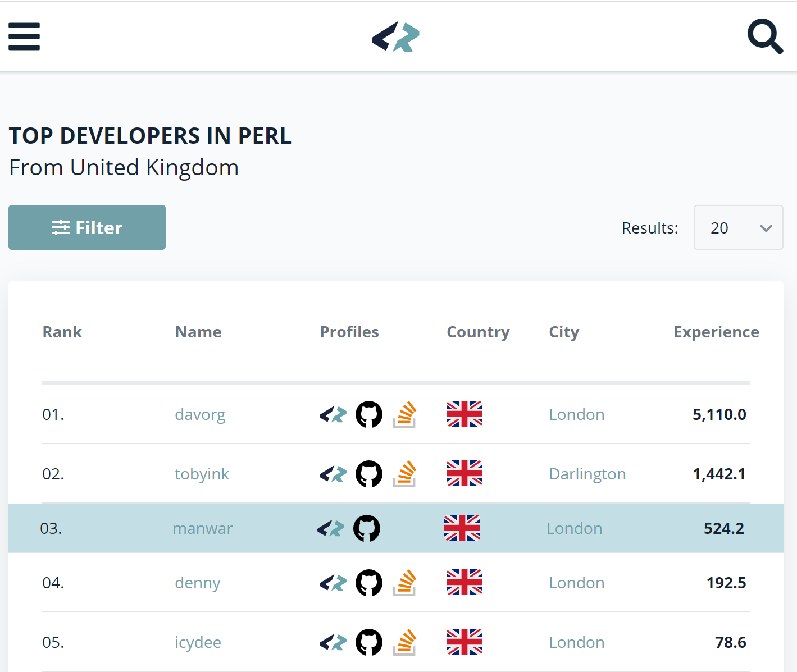
Task: Click the experience value 78.6
Action: pyautogui.click(x=731, y=642)
